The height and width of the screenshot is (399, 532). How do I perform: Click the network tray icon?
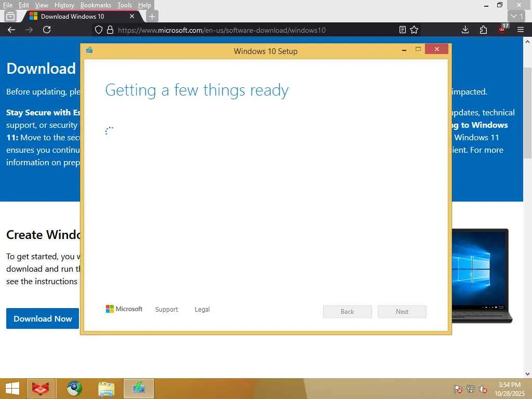(471, 389)
